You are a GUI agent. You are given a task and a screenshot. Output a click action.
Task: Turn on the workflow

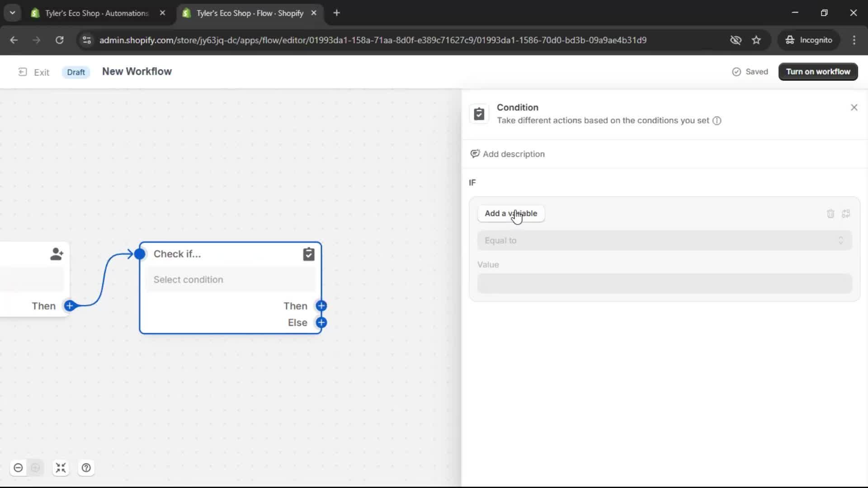click(x=818, y=71)
